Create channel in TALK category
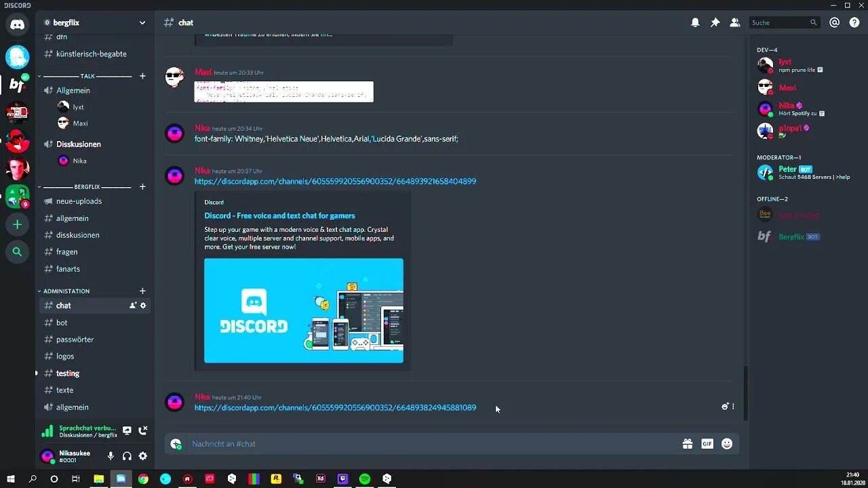Viewport: 868px width, 488px height. click(x=142, y=76)
